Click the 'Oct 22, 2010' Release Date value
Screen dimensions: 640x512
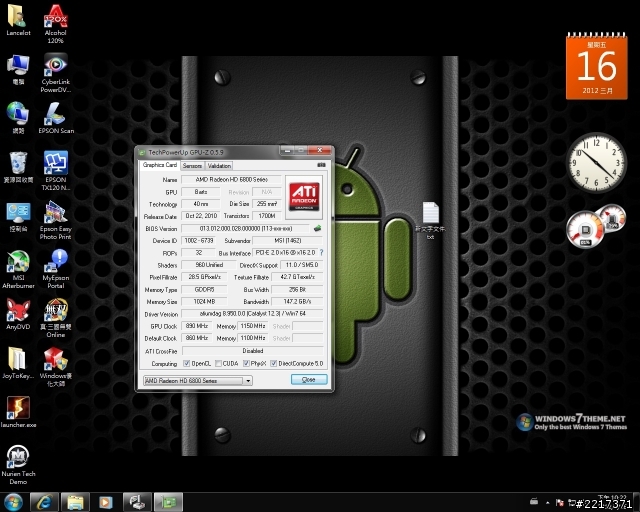[201, 216]
